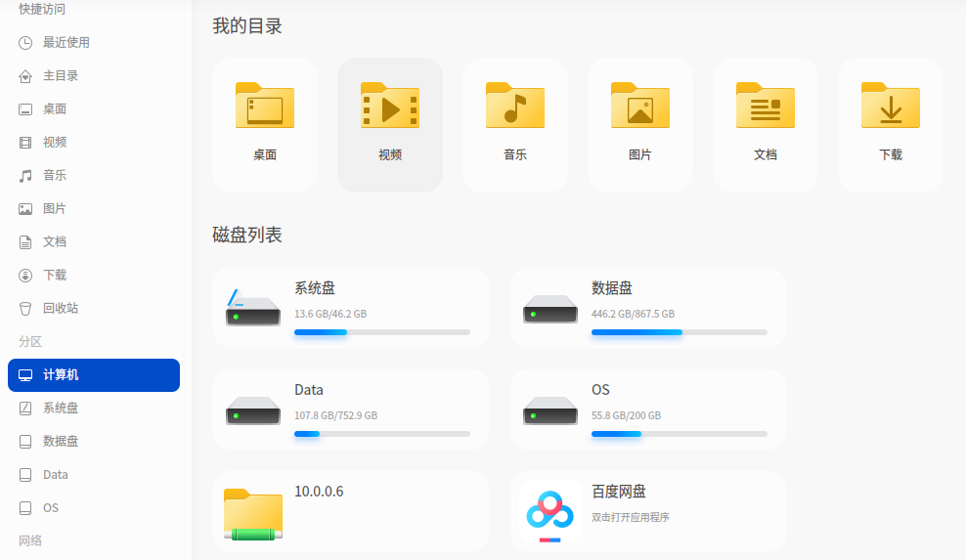Click Data title in disk list
This screenshot has width=966, height=560.
[309, 390]
